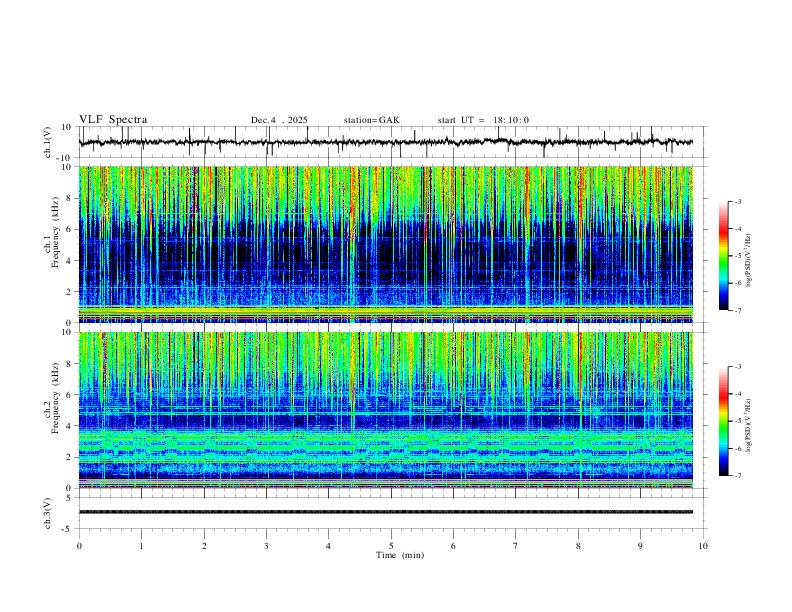The height and width of the screenshot is (612, 792).
Task: Click time axis tick label "1"
Action: tap(141, 546)
